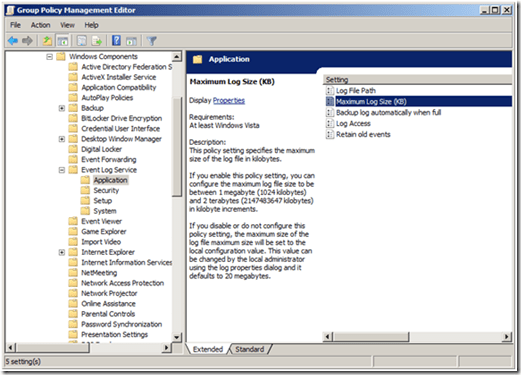This screenshot has height=375, width=521.
Task: Select the Retain old events setting
Action: [x=363, y=135]
